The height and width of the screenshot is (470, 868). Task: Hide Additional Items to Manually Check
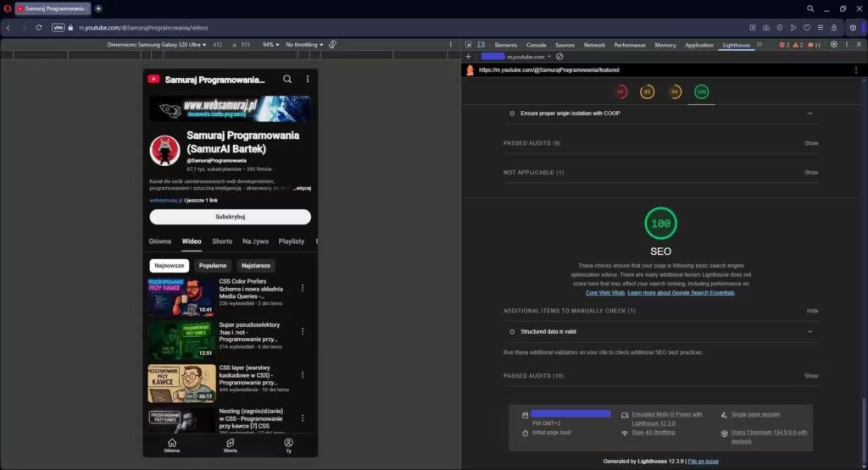click(812, 311)
